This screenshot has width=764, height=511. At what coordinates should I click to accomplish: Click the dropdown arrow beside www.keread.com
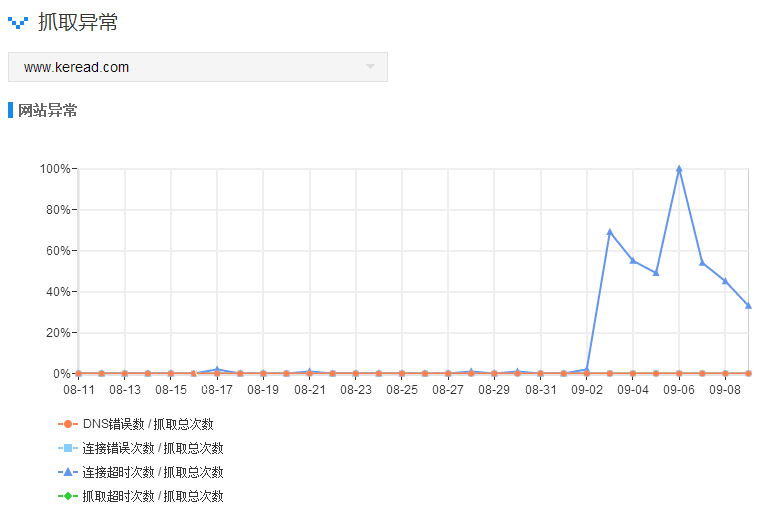[x=370, y=67]
